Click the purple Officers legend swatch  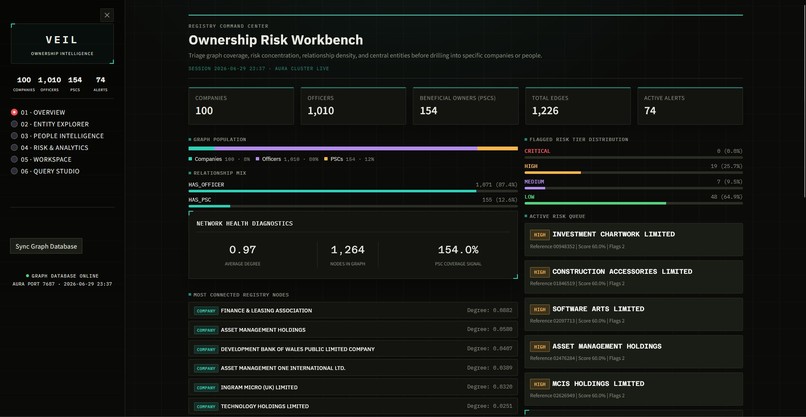pyautogui.click(x=258, y=159)
